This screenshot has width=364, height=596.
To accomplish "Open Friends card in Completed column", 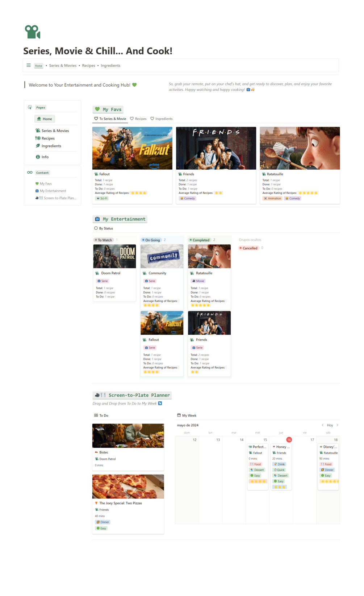I will click(209, 344).
